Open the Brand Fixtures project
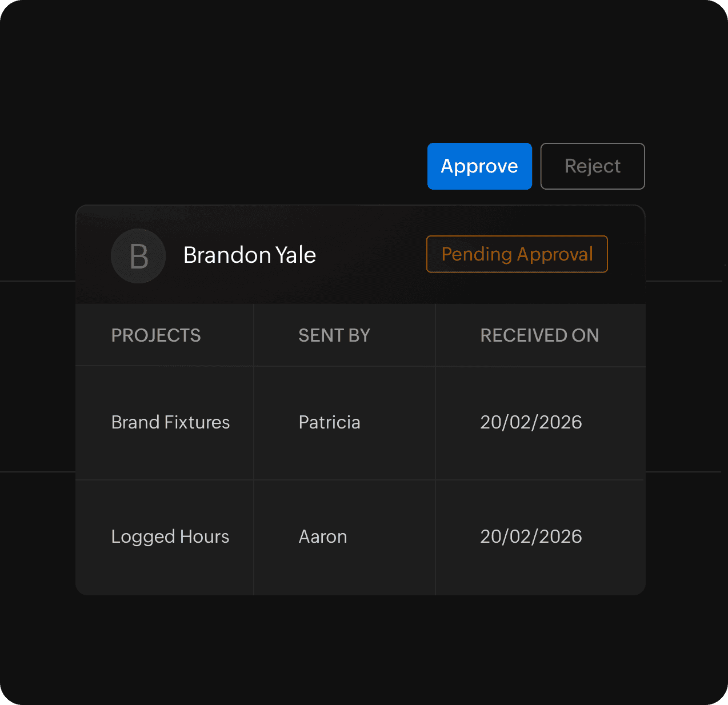The width and height of the screenshot is (728, 705). [x=170, y=422]
